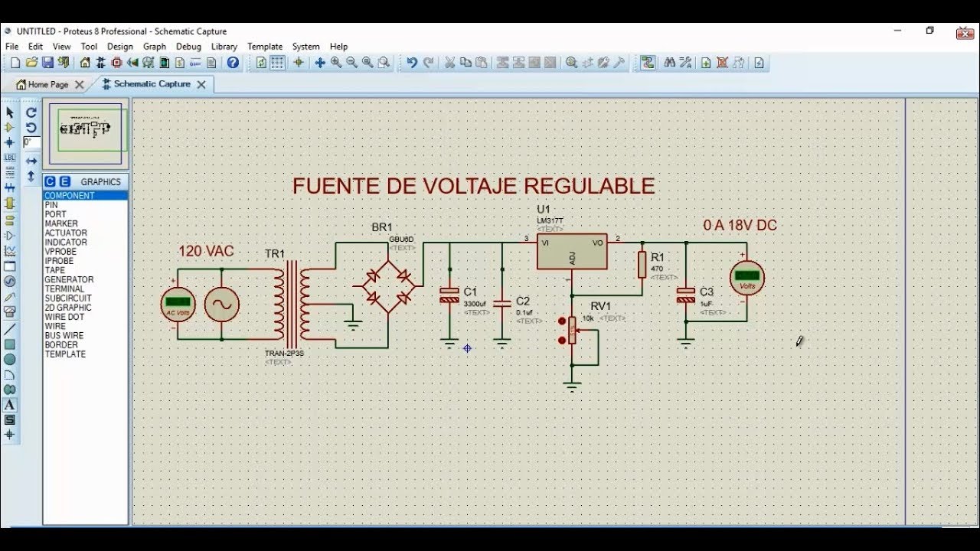
Task: Click the Search binoculars icon
Action: coord(669,63)
